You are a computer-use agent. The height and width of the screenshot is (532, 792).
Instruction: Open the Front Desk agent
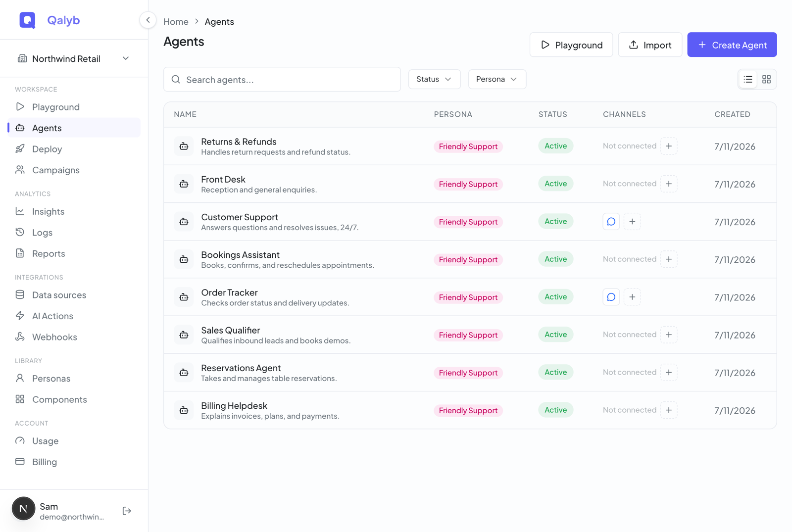click(470, 184)
